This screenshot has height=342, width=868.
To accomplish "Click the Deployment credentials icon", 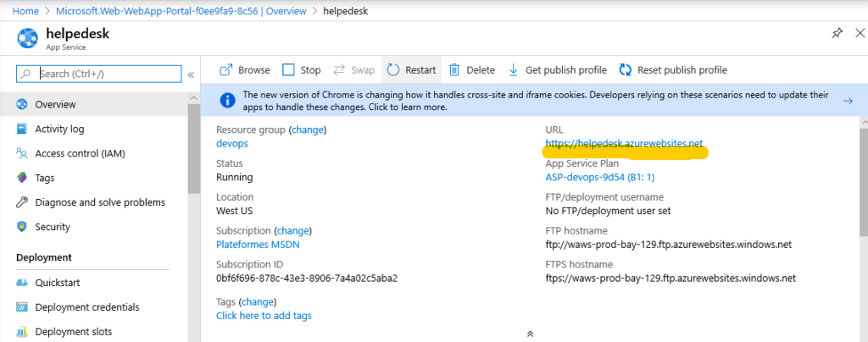I will (x=22, y=306).
